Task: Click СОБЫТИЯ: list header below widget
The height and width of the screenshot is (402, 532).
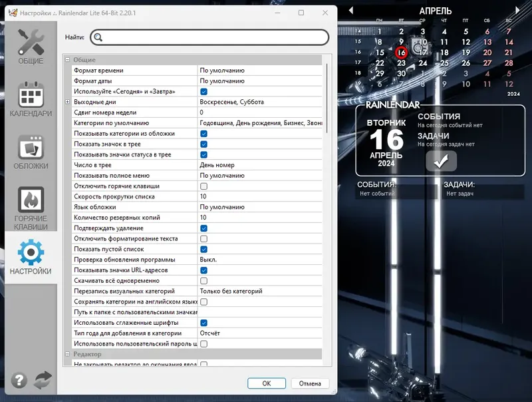Action: [x=376, y=185]
